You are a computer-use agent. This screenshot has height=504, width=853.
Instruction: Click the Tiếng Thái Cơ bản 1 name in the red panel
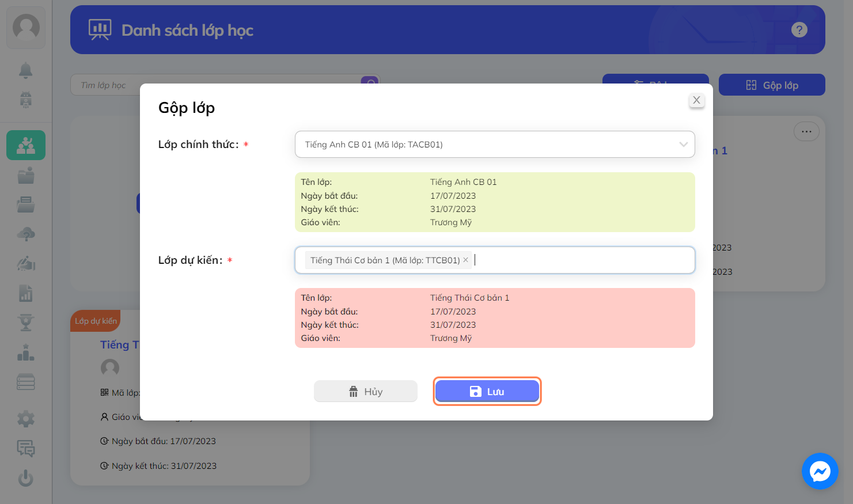point(469,298)
